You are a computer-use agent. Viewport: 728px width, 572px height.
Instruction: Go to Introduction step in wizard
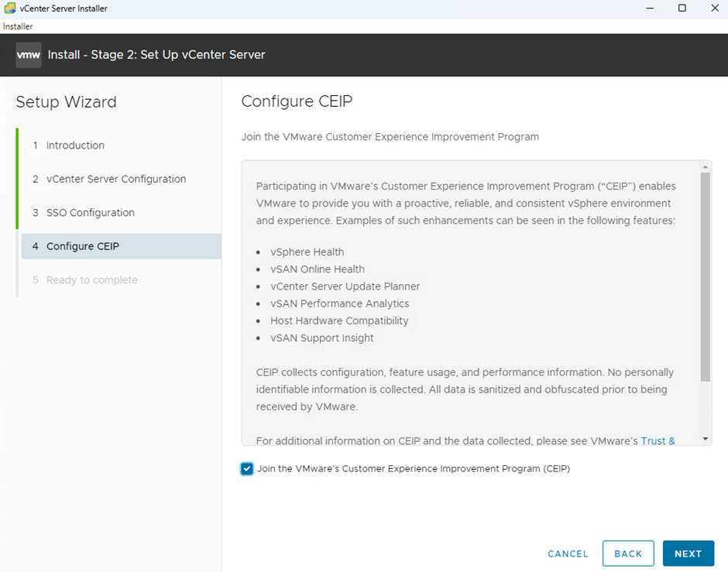pyautogui.click(x=75, y=146)
